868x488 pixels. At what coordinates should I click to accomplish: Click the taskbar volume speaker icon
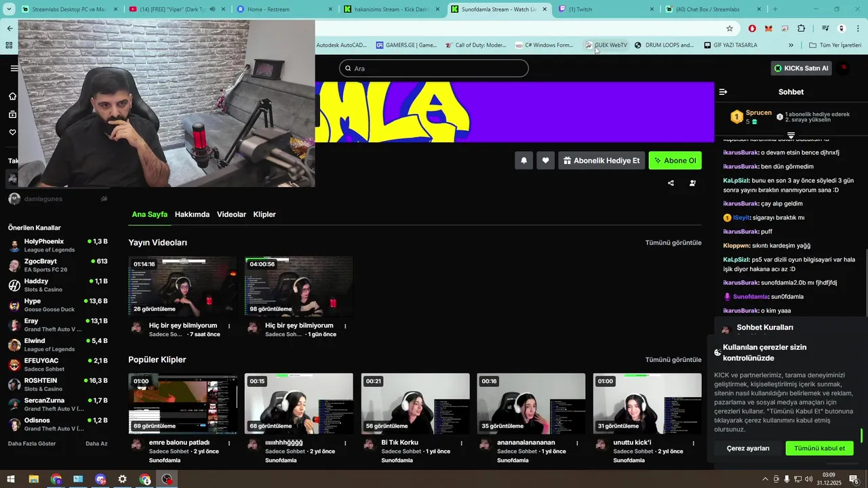(x=808, y=479)
